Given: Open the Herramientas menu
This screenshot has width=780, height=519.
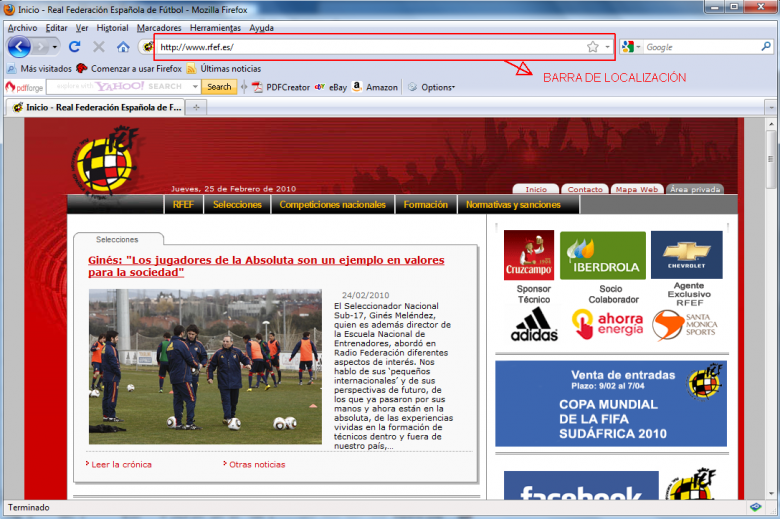Looking at the screenshot, I should point(215,28).
